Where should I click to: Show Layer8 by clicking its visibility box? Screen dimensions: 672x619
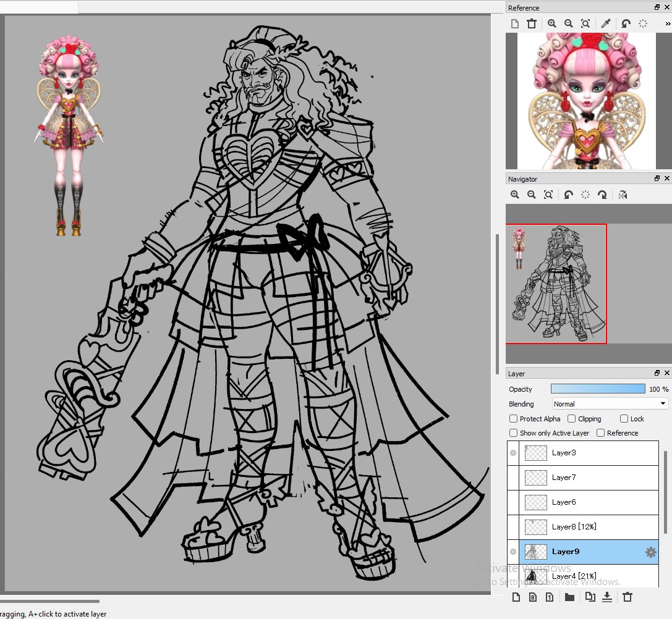click(x=513, y=527)
